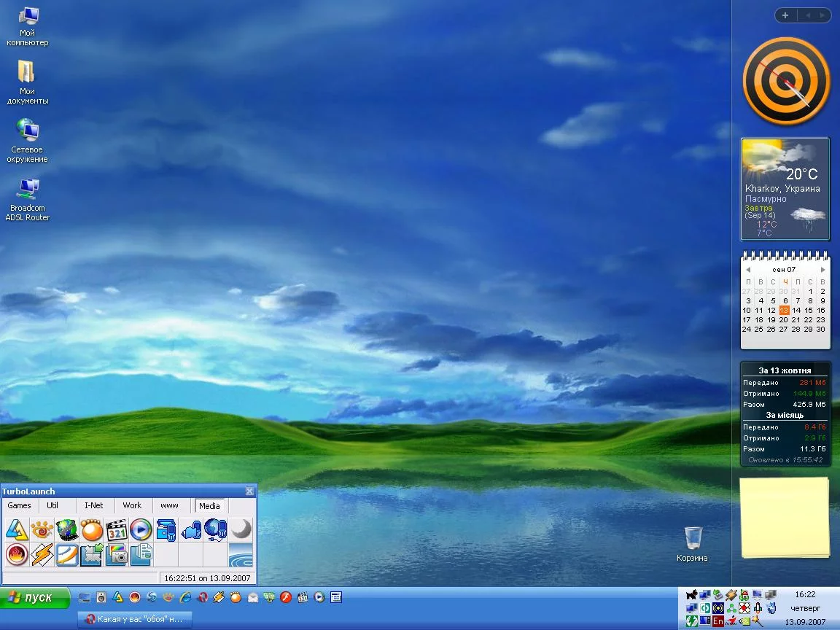The width and height of the screenshot is (840, 630).
Task: Launch Flash icon in Quick Launch
Action: [x=286, y=597]
